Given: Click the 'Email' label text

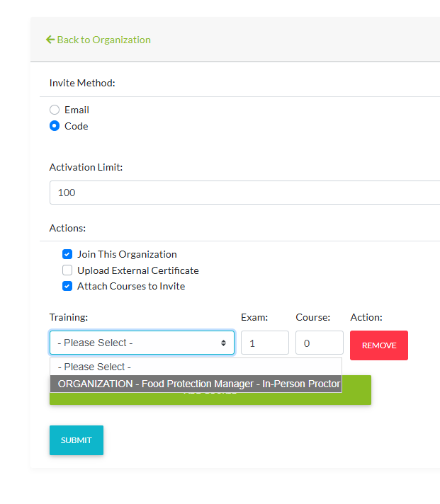Looking at the screenshot, I should pos(77,110).
